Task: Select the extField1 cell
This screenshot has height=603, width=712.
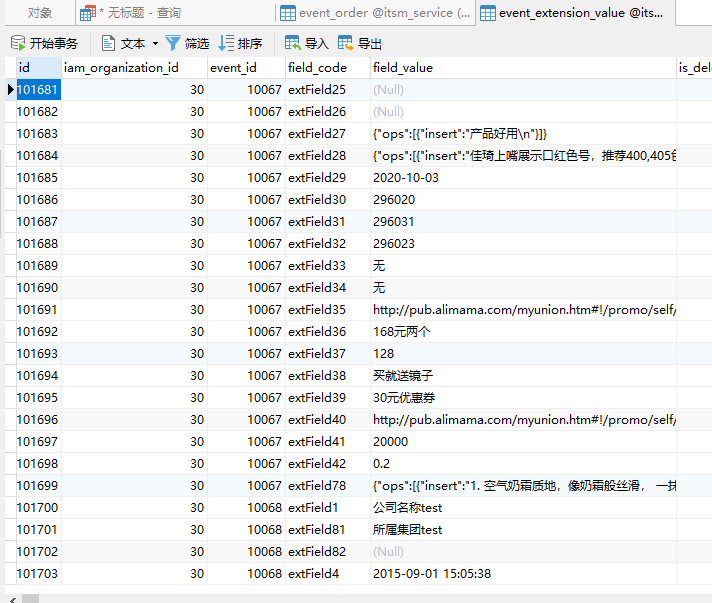Action: point(328,508)
